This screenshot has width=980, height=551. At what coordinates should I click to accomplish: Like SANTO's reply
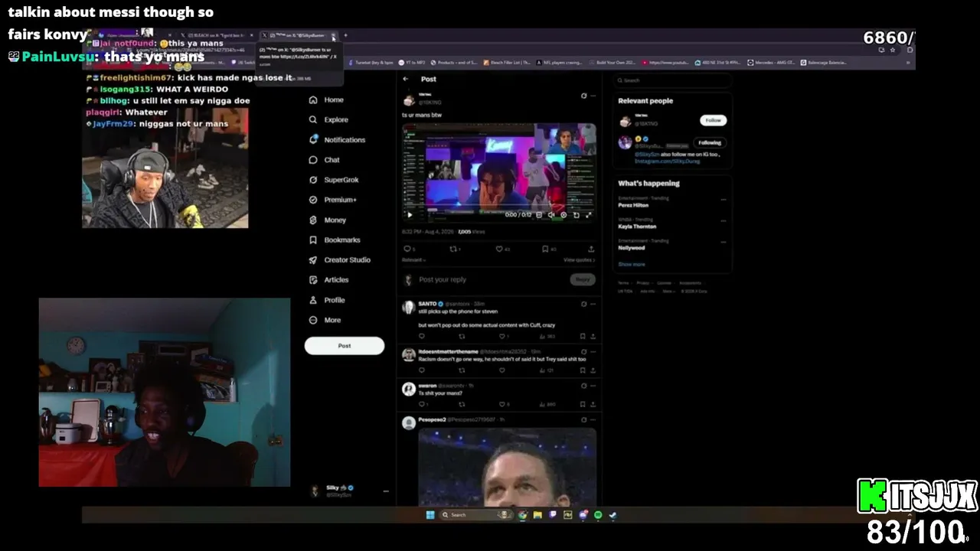pyautogui.click(x=502, y=336)
